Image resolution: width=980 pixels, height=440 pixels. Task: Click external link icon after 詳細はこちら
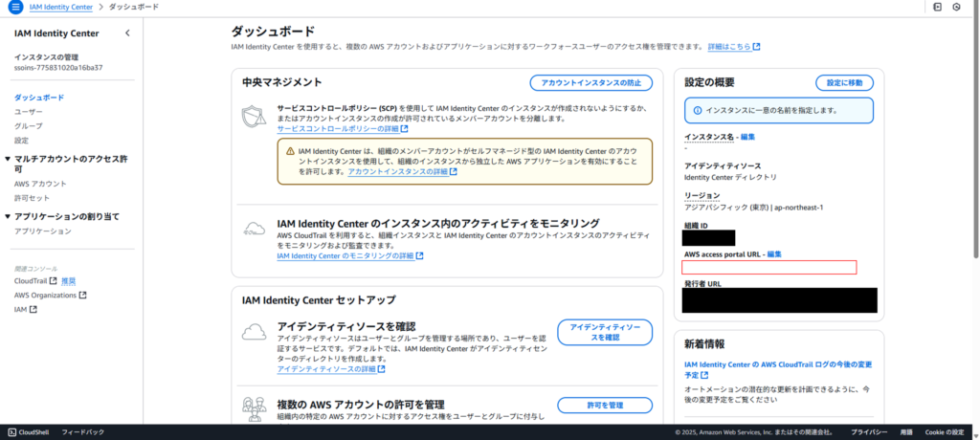(x=756, y=47)
